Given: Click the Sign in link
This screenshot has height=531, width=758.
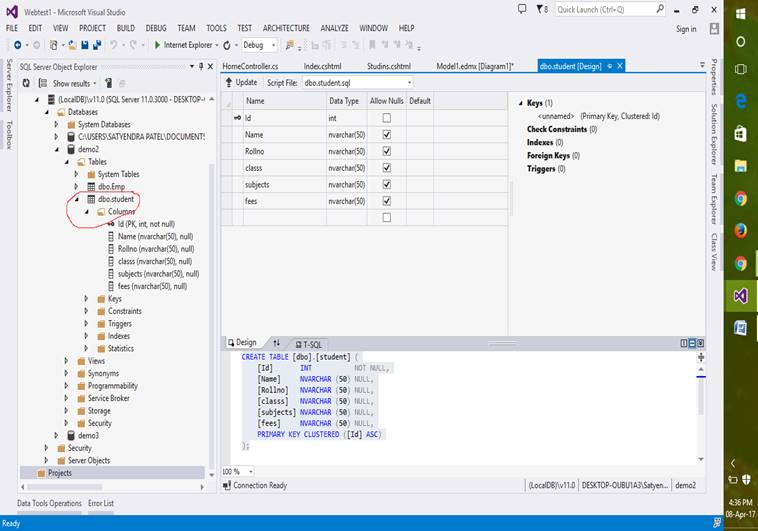Looking at the screenshot, I should (x=686, y=29).
